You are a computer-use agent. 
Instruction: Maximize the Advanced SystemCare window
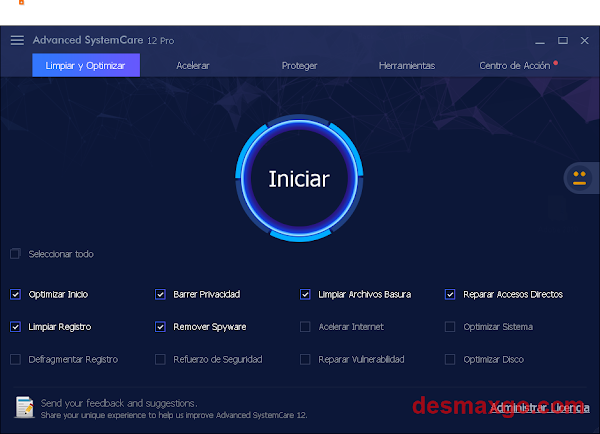(562, 41)
